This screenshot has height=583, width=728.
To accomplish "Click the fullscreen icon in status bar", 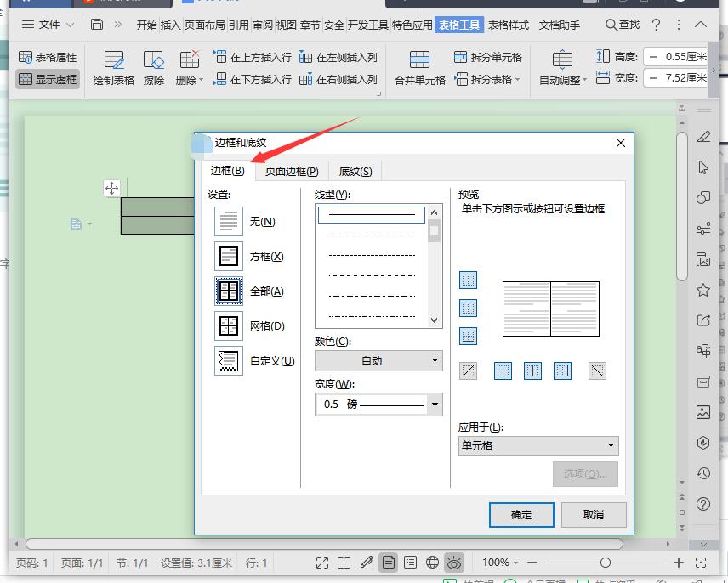I will click(322, 563).
